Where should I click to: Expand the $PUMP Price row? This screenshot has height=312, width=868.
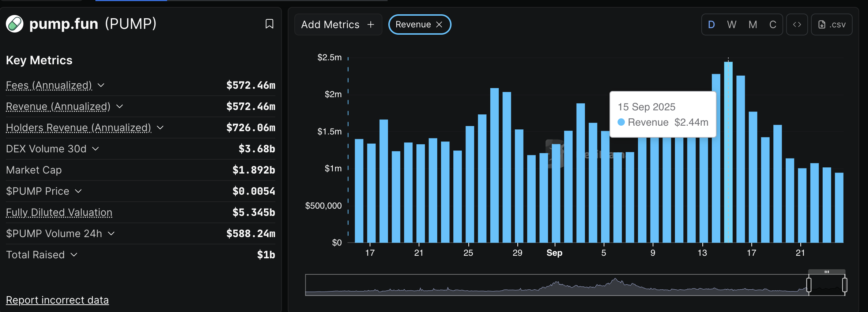click(78, 191)
